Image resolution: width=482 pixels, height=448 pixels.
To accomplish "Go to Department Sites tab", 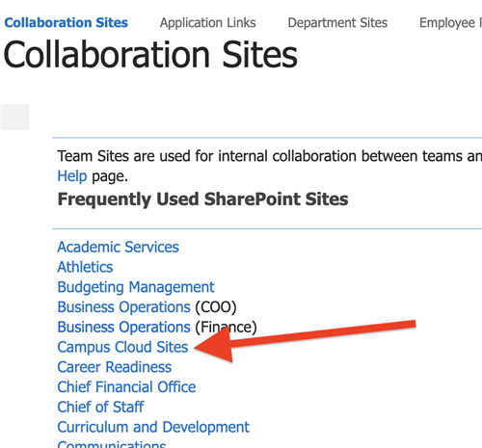I will coord(337,23).
